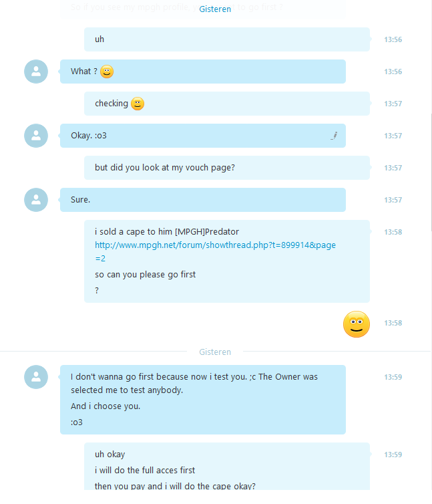Viewport: 432px width, 504px height.
Task: Select "but did you look at my vouch page?" message
Action: 227,168
